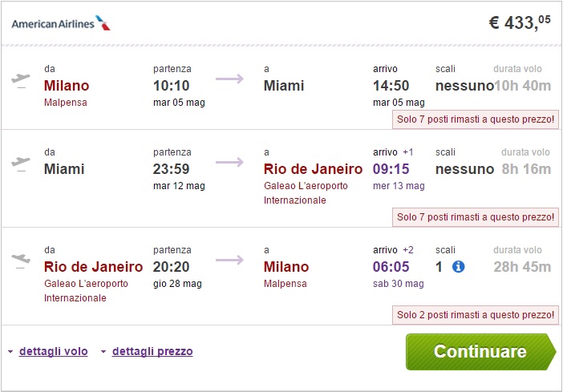Click the triangle next to dettagli volo

point(10,352)
